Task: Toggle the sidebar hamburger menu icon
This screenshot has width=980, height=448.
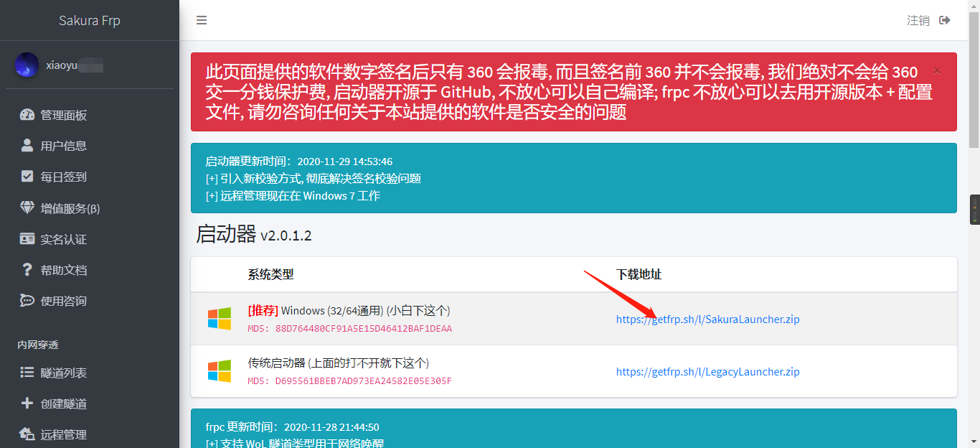Action: 202,20
